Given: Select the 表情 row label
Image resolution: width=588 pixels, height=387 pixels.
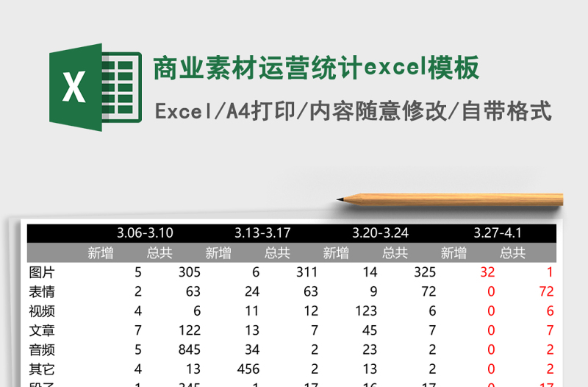Looking at the screenshot, I should (x=42, y=291).
